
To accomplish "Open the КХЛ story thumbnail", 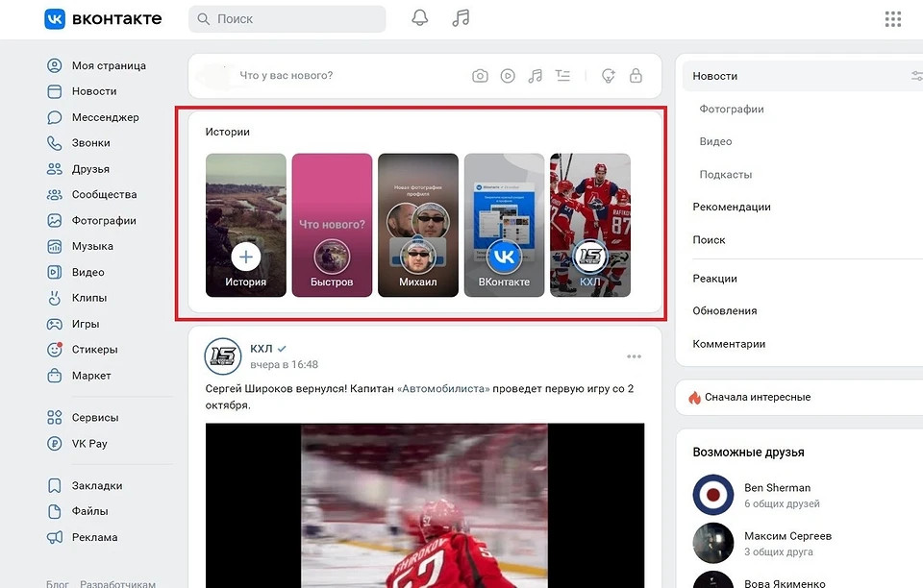I will pyautogui.click(x=589, y=226).
